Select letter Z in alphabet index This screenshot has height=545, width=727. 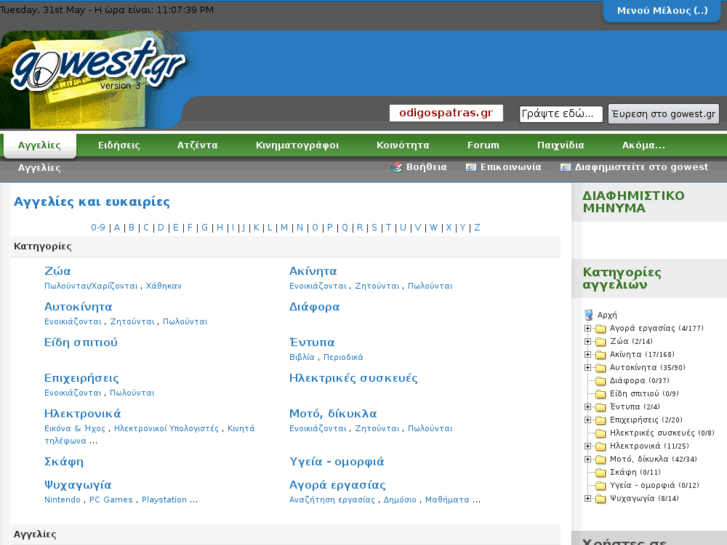[x=477, y=227]
